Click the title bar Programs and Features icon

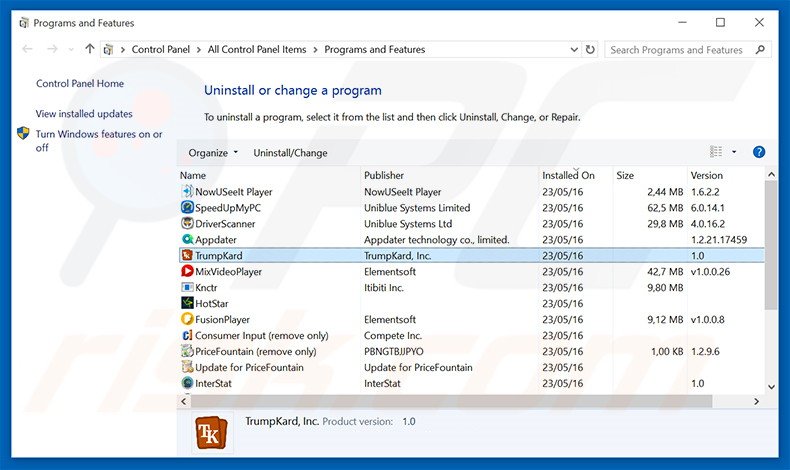point(23,23)
